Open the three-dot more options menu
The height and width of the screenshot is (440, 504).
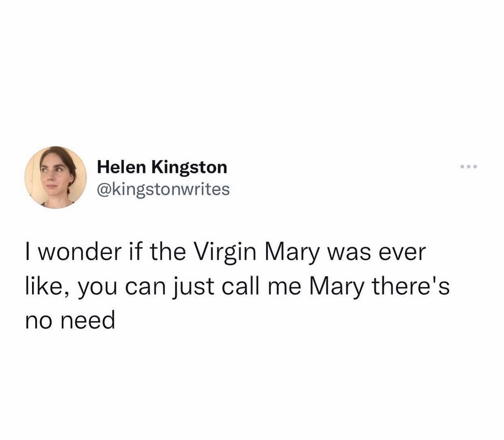(469, 167)
